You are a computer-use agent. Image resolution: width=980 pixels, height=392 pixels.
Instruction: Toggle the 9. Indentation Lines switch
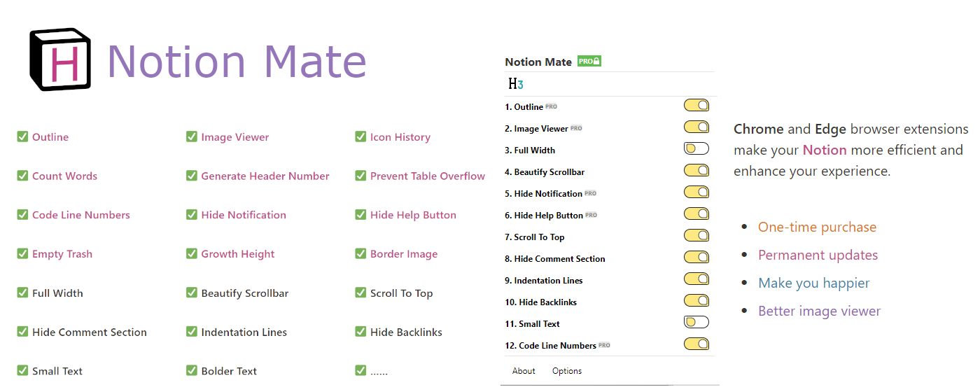pyautogui.click(x=696, y=279)
